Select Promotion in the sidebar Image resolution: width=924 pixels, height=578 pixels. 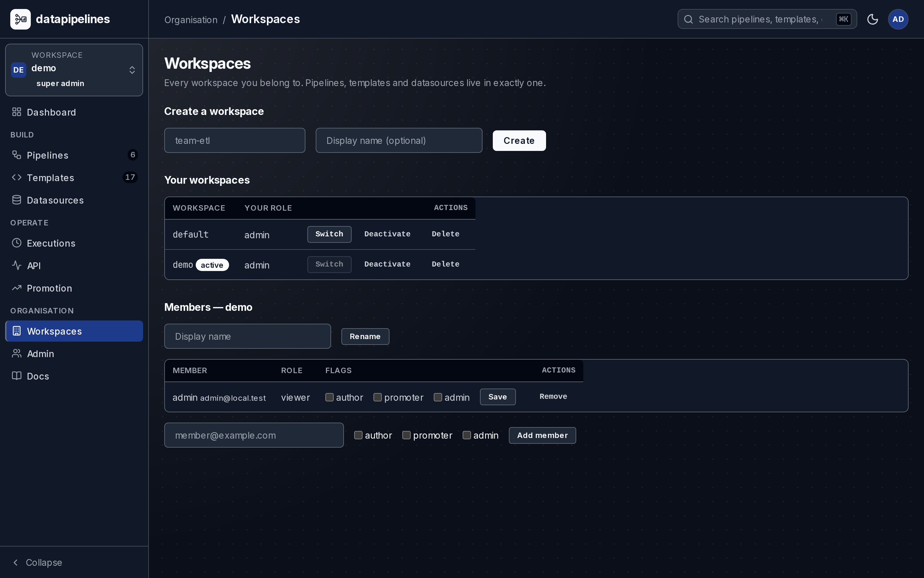[74, 288]
